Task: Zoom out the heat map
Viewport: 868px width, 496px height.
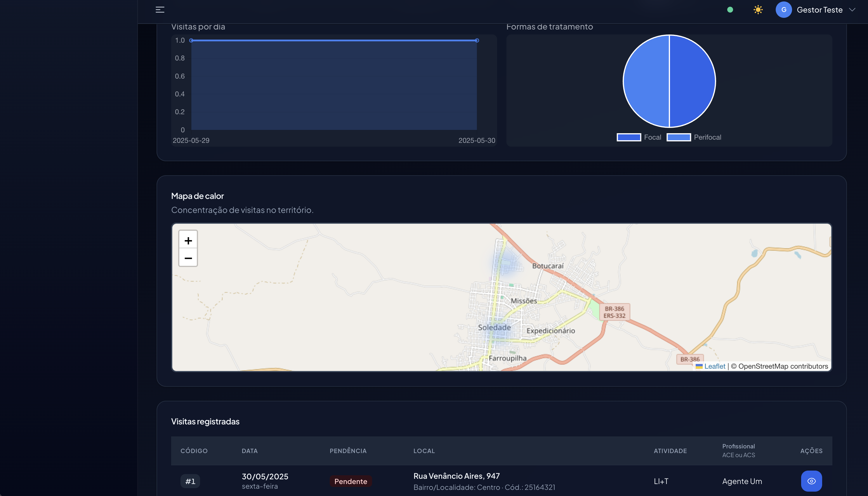Action: click(x=188, y=258)
